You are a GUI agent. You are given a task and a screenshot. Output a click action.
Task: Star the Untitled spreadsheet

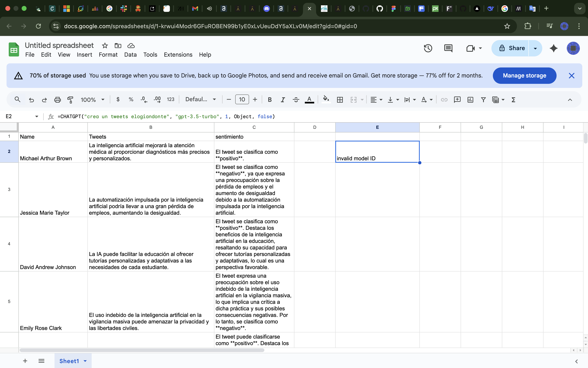coord(105,46)
